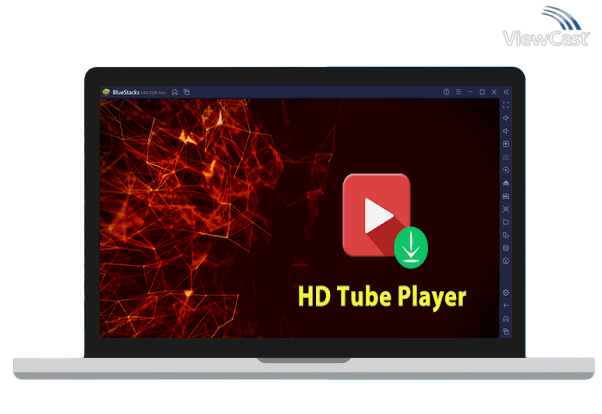Screen dimensions: 602x414
Task: Click the round clock-like sidebar icon
Action: tap(506, 261)
